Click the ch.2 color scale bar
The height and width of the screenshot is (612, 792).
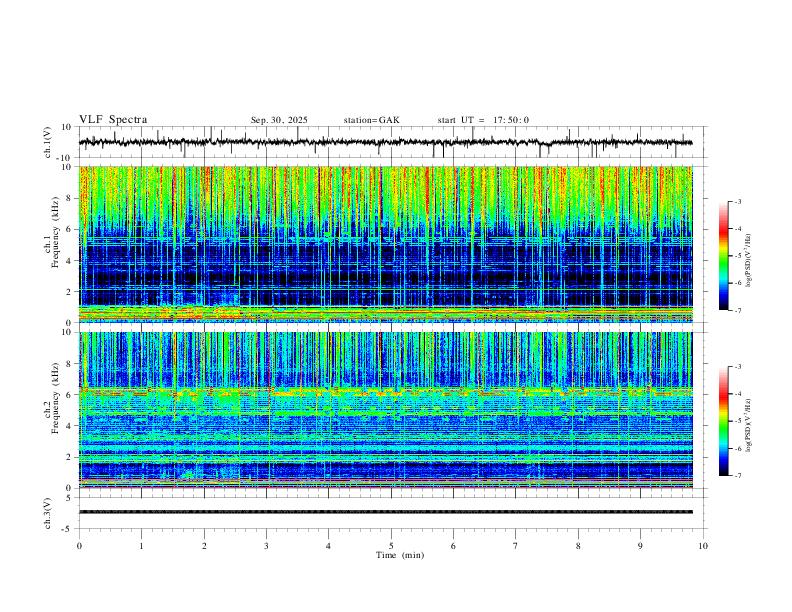pyautogui.click(x=723, y=421)
